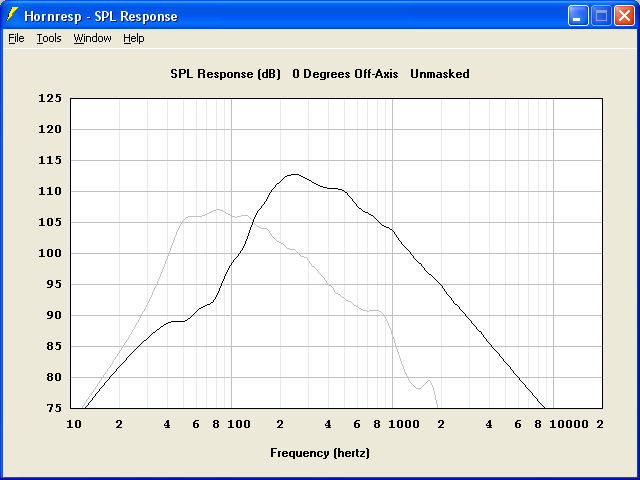Click the 80 dB y-axis value

[x=54, y=378]
